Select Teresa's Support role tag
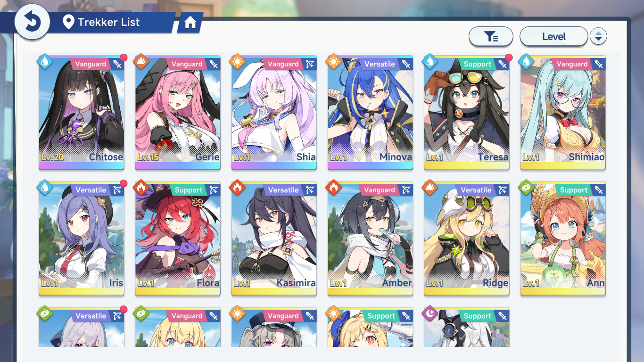644x362 pixels. coord(477,64)
